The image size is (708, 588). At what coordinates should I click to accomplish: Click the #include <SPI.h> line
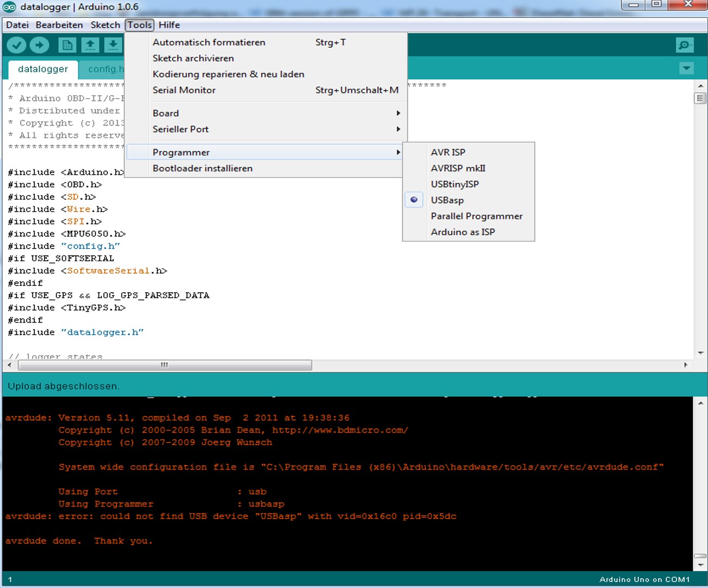[x=55, y=222]
